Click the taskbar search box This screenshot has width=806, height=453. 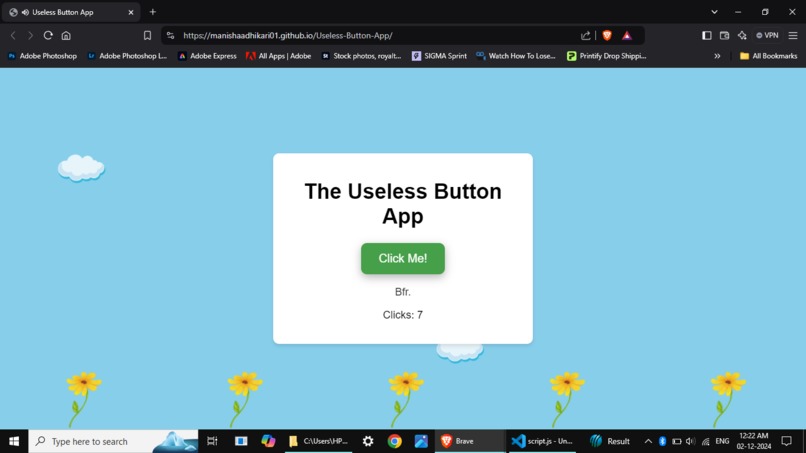point(113,441)
